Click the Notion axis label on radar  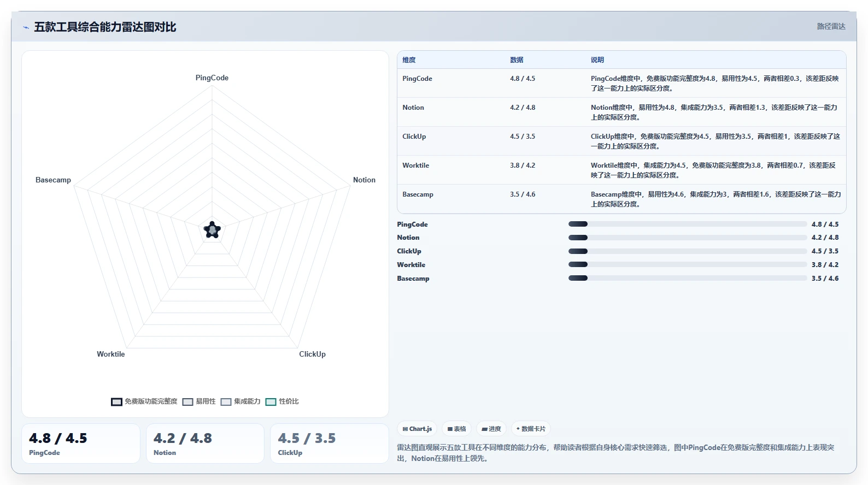click(364, 180)
